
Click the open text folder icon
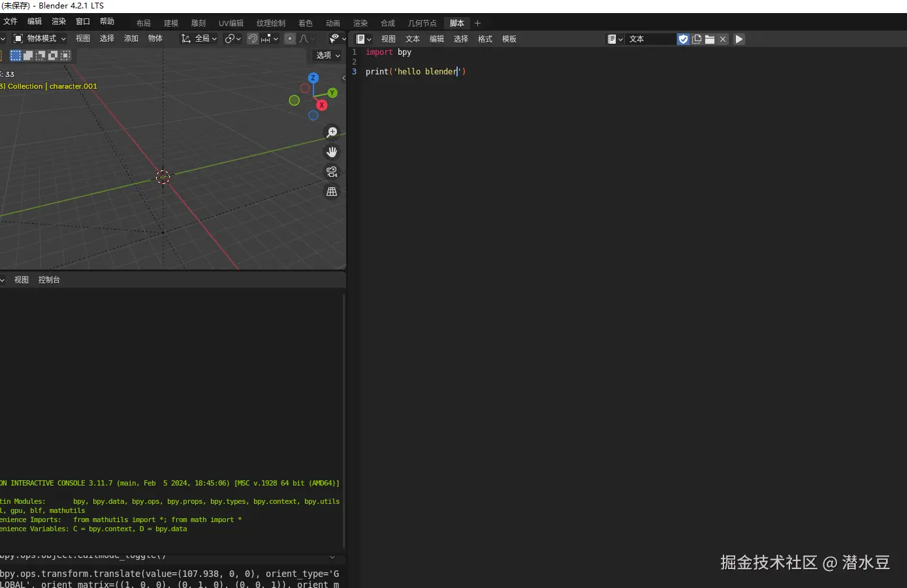tap(710, 39)
